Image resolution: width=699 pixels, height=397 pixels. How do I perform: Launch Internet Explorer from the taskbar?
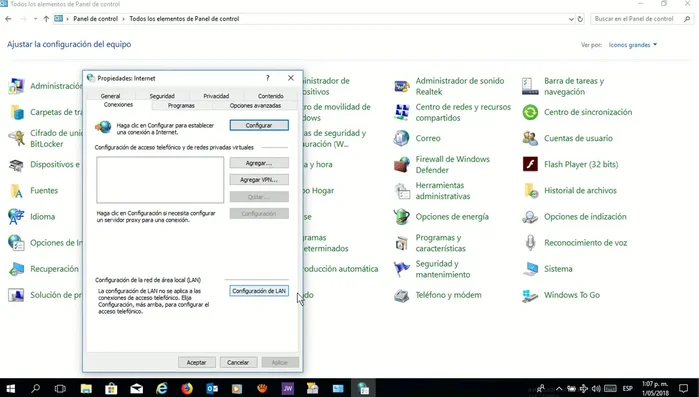coord(161,389)
